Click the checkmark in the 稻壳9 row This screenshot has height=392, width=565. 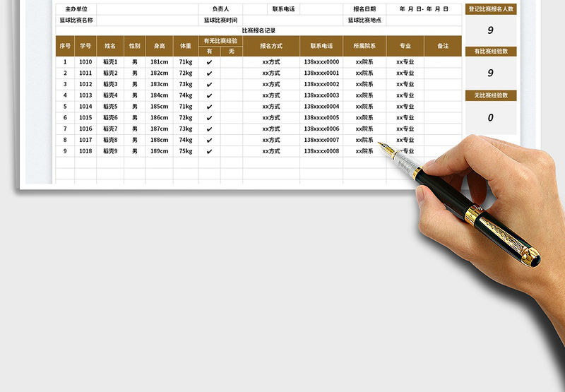[x=209, y=151]
